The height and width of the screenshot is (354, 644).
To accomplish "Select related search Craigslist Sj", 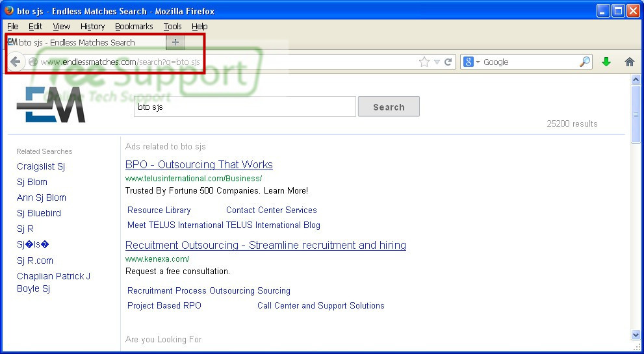I will tap(41, 166).
